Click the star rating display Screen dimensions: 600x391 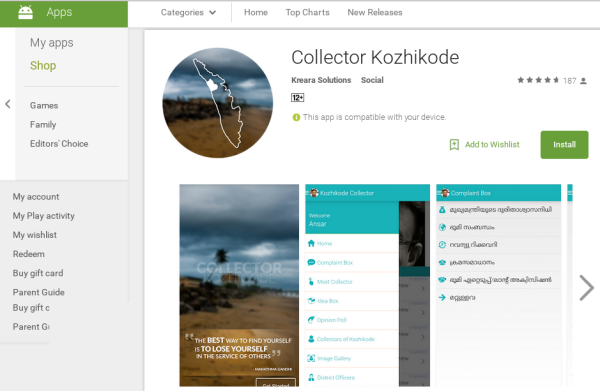click(x=538, y=80)
